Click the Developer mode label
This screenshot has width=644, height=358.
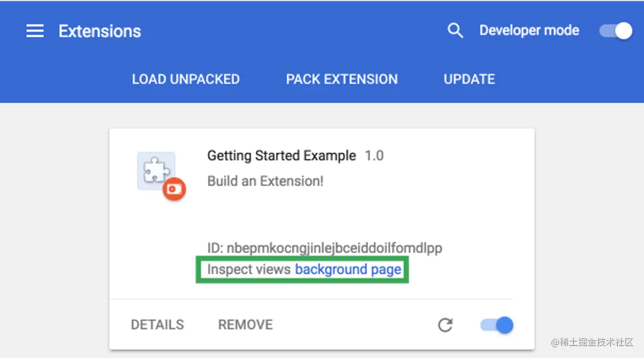point(529,30)
